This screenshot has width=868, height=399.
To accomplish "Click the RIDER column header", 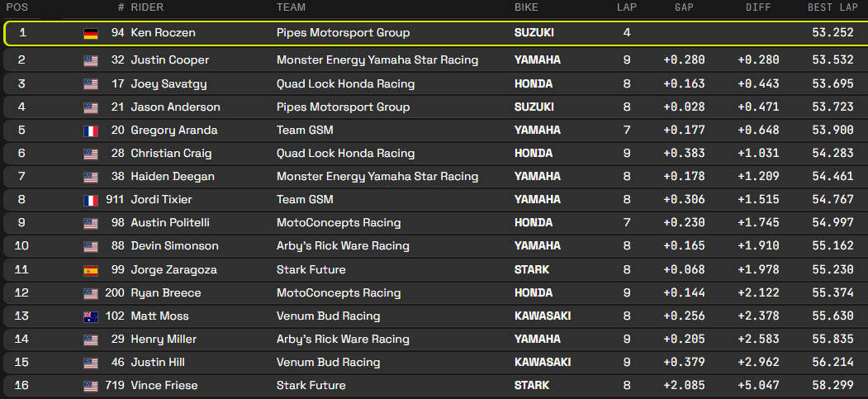I will [147, 7].
